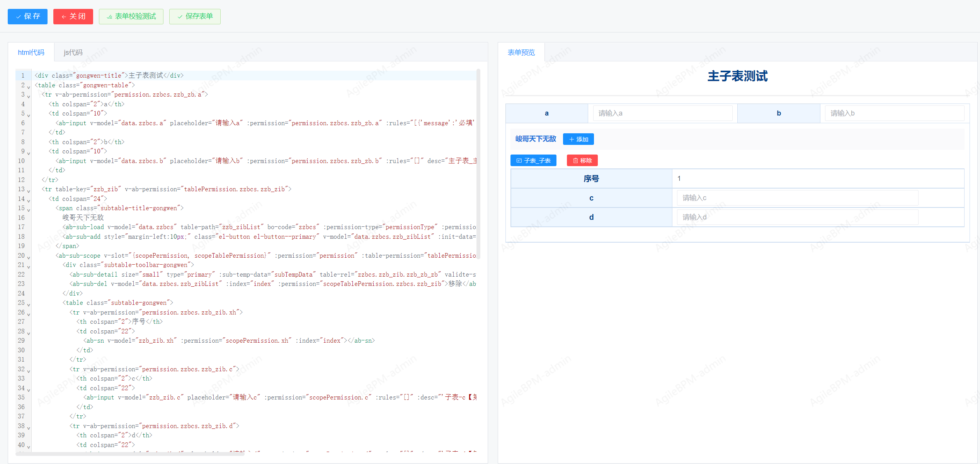Open the 子表_子表 detail button
The height and width of the screenshot is (464, 980).
(533, 160)
